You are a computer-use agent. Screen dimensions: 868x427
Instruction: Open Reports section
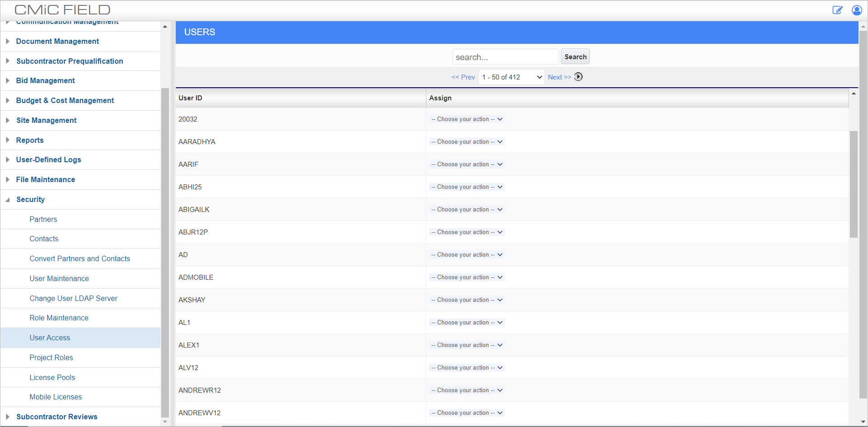point(30,140)
